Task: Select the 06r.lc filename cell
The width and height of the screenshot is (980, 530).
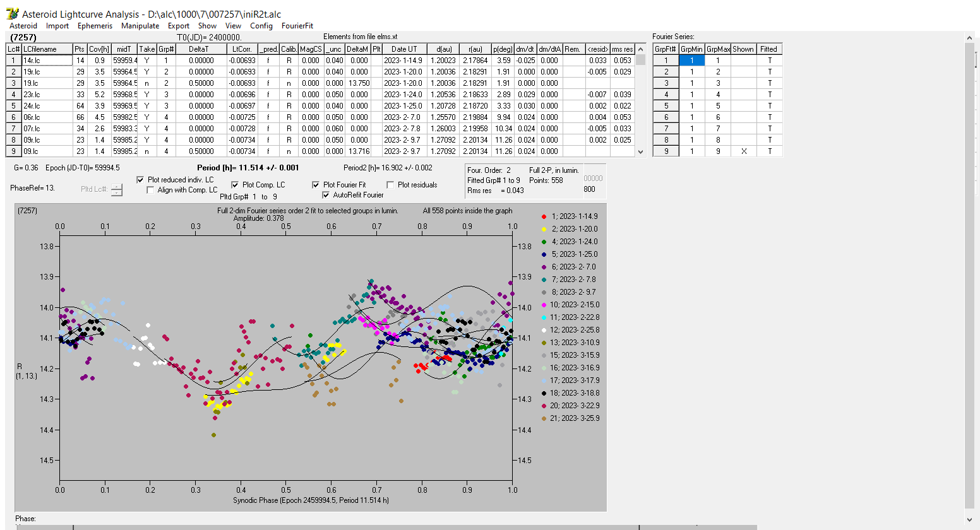Action: click(47, 117)
